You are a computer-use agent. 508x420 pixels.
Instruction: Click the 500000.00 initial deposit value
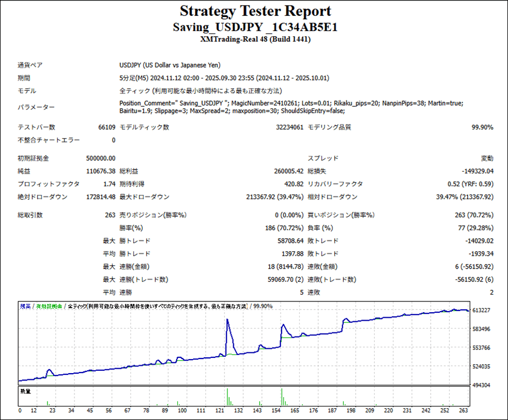coord(97,159)
